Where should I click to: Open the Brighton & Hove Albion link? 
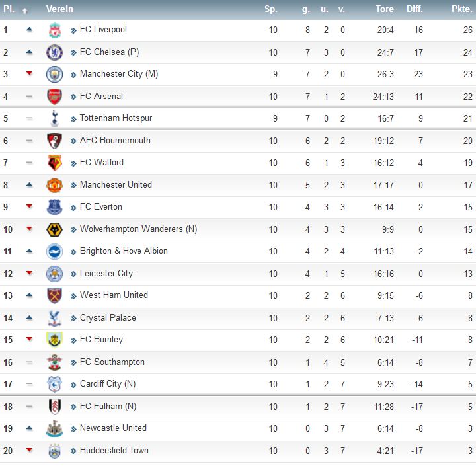point(124,251)
